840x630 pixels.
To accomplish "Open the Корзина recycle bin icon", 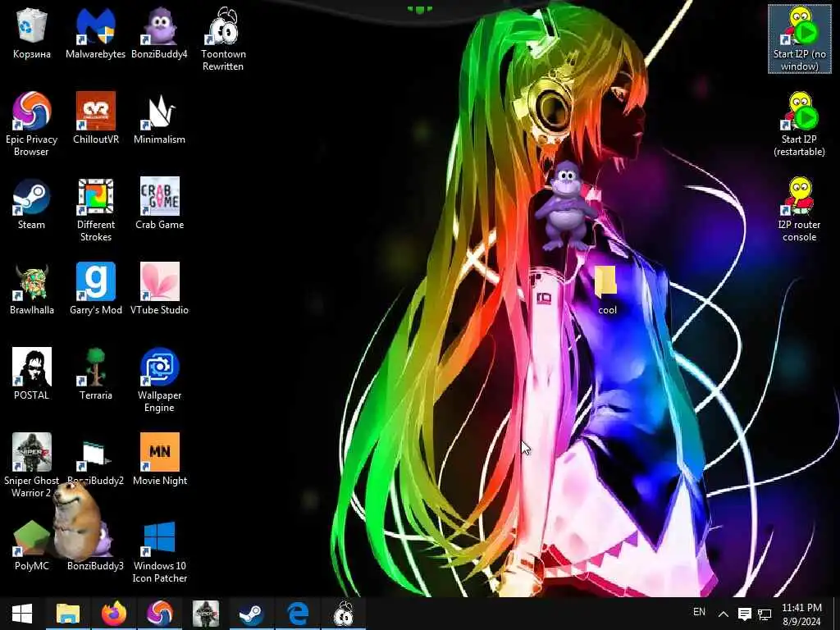I will tap(32, 33).
